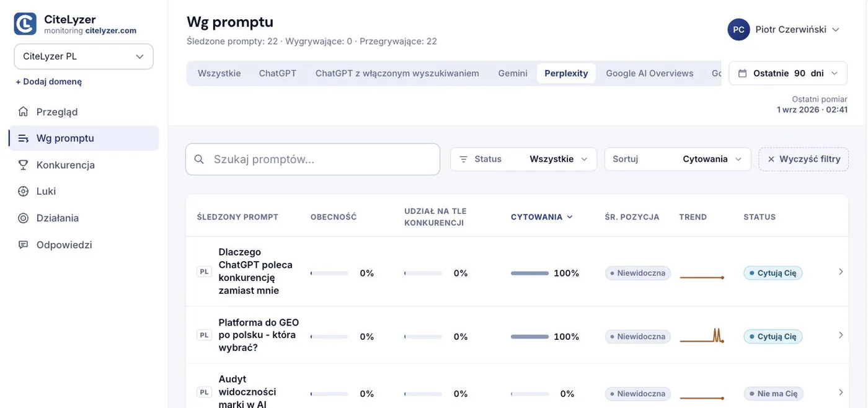This screenshot has width=868, height=408.
Task: Click the Obecność 0% bar on Dlaczego ChatGPT row
Action: (x=329, y=273)
